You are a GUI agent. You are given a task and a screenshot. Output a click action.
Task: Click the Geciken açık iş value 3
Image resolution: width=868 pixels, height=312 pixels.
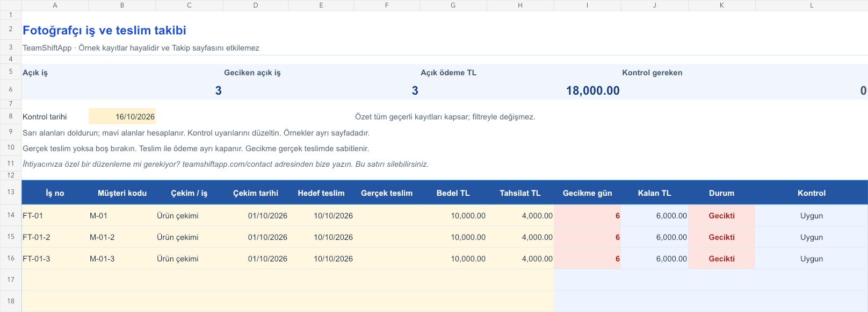pos(415,90)
